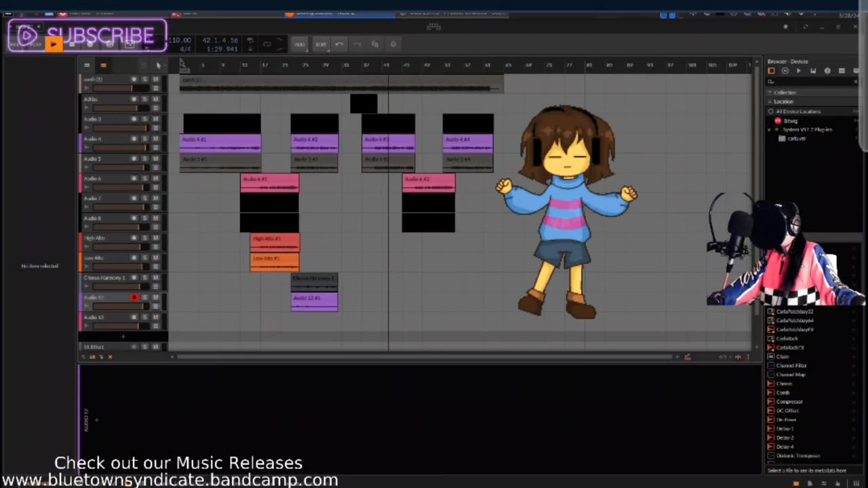Solo the earth (1) track
Image resolution: width=868 pixels, height=488 pixels.
pyautogui.click(x=144, y=79)
